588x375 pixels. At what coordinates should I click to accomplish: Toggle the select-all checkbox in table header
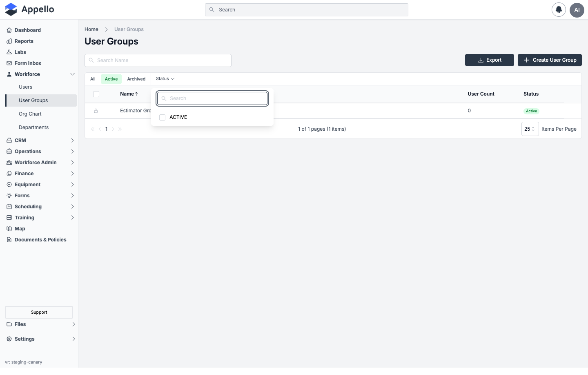point(96,94)
